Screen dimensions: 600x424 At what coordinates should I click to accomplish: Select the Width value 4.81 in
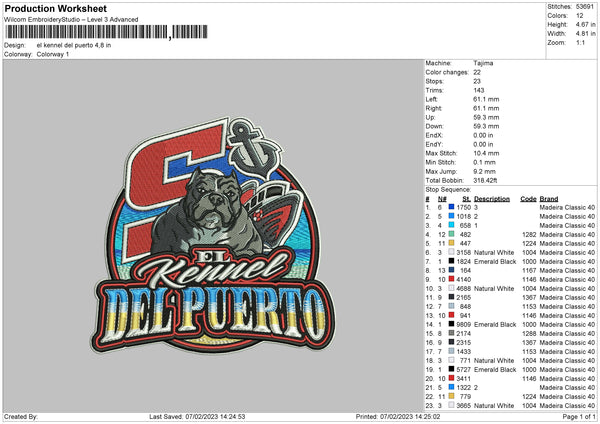coord(585,34)
